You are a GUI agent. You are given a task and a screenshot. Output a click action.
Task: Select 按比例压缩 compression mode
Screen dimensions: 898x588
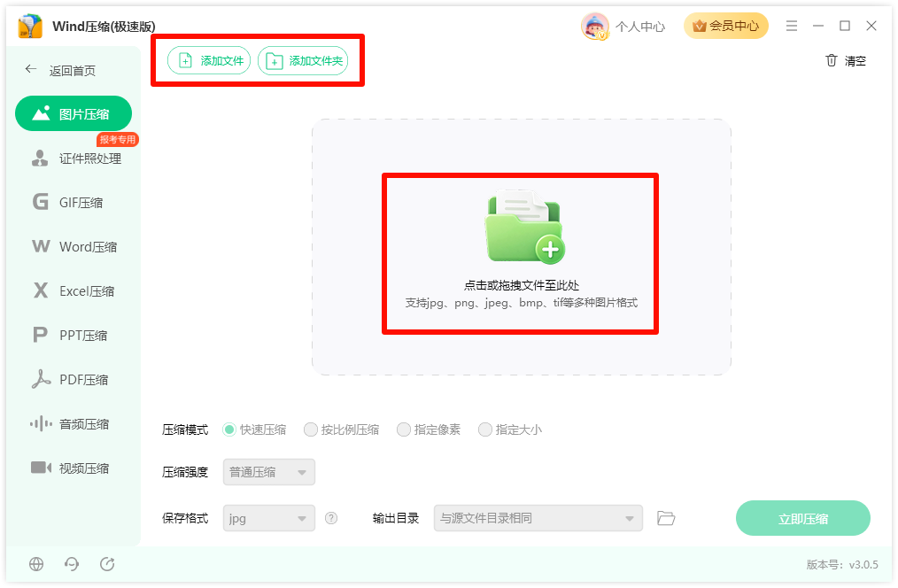(341, 429)
